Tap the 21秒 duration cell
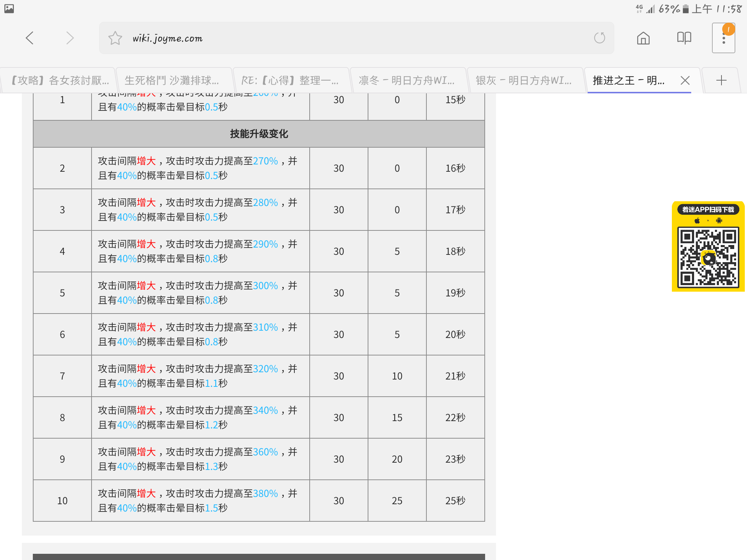Image resolution: width=747 pixels, height=560 pixels. tap(456, 376)
